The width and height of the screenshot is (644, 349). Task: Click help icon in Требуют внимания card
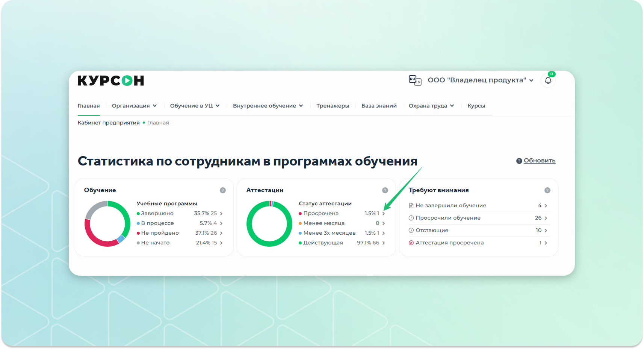[547, 190]
